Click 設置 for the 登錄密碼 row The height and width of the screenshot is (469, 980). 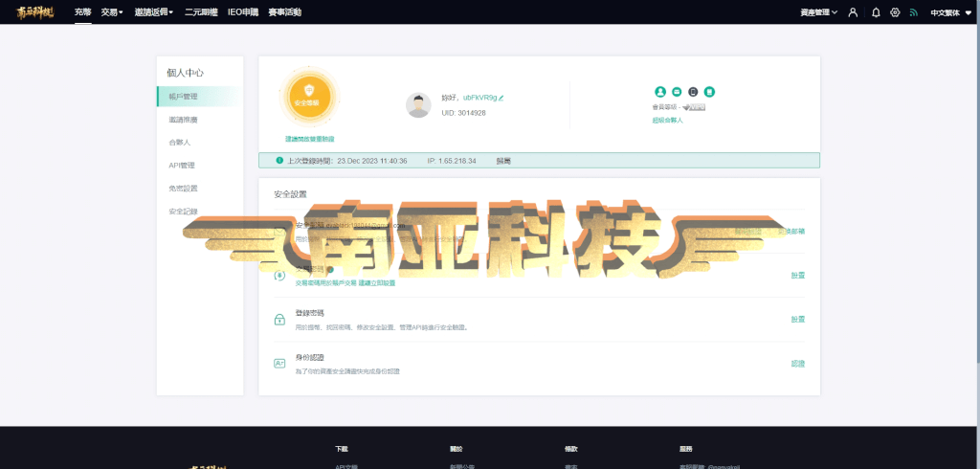[797, 319]
